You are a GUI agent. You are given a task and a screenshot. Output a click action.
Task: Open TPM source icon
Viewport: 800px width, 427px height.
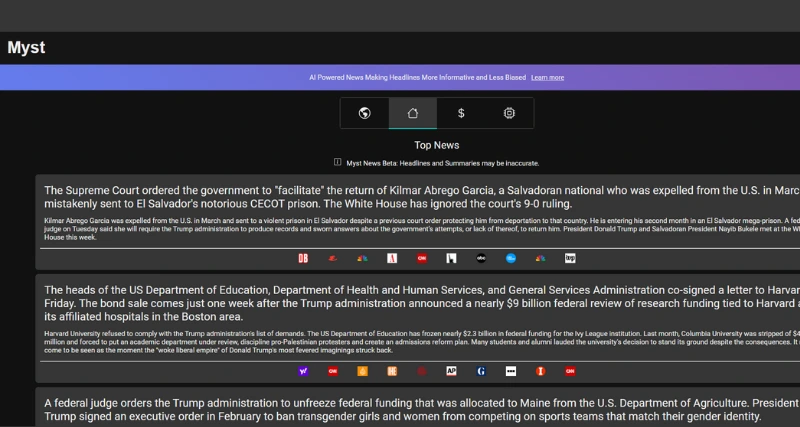coord(570,259)
